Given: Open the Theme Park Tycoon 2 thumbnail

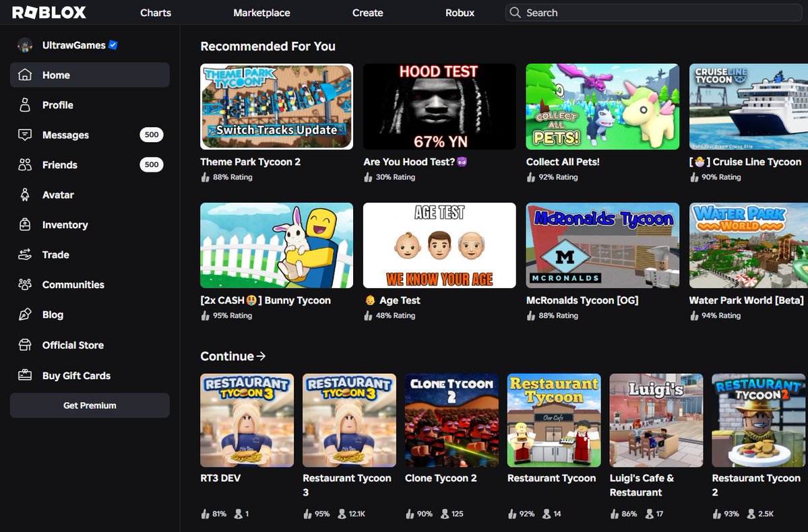Looking at the screenshot, I should click(277, 106).
